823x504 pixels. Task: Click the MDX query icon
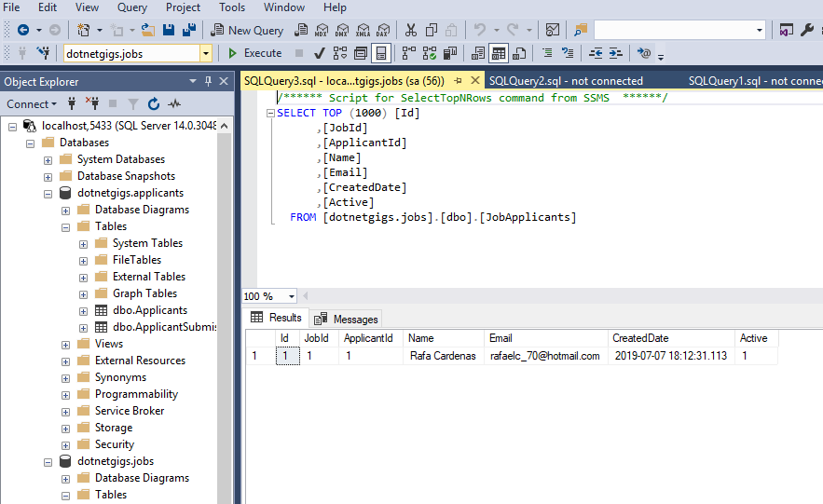(322, 30)
